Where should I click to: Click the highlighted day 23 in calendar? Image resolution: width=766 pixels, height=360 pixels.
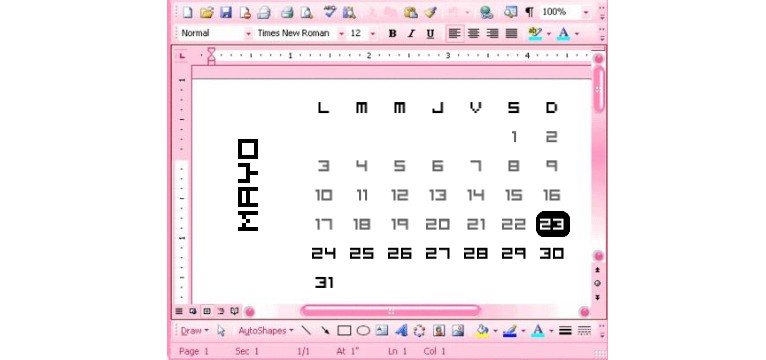click(x=553, y=224)
